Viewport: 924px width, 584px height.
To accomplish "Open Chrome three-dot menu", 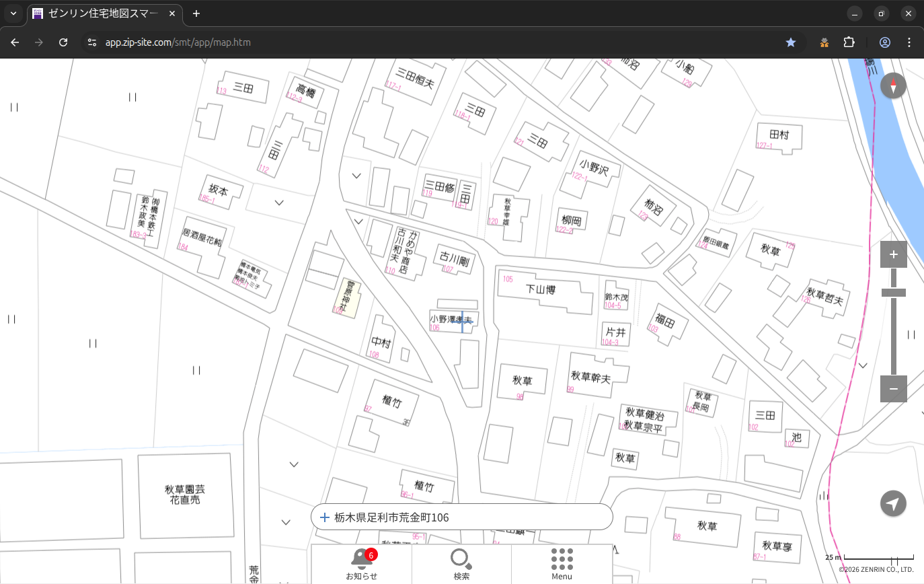I will 909,42.
